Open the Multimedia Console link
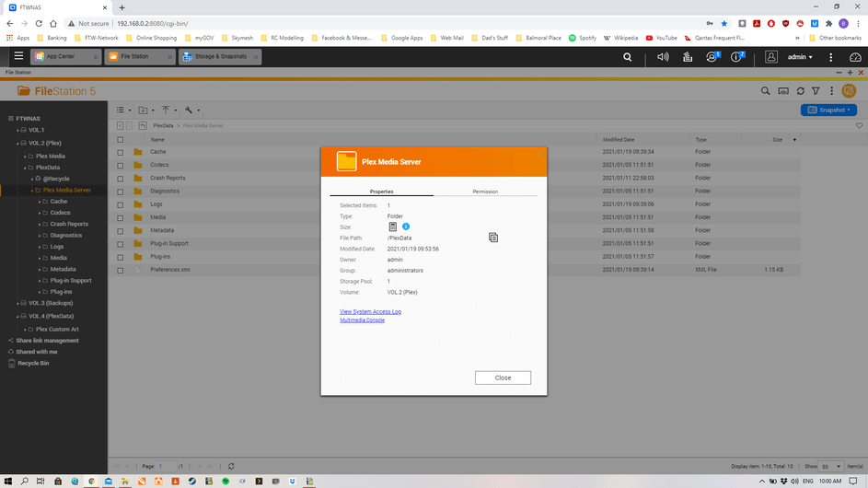This screenshot has height=488, width=868. (362, 320)
